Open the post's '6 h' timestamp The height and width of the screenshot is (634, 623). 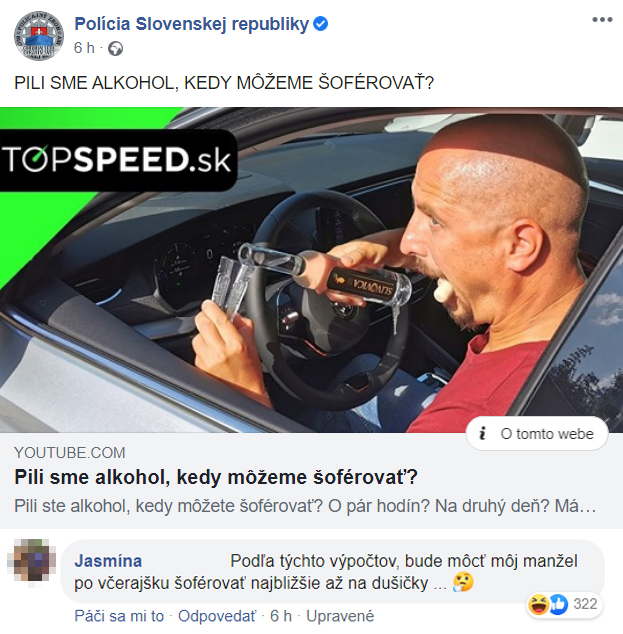(x=84, y=48)
